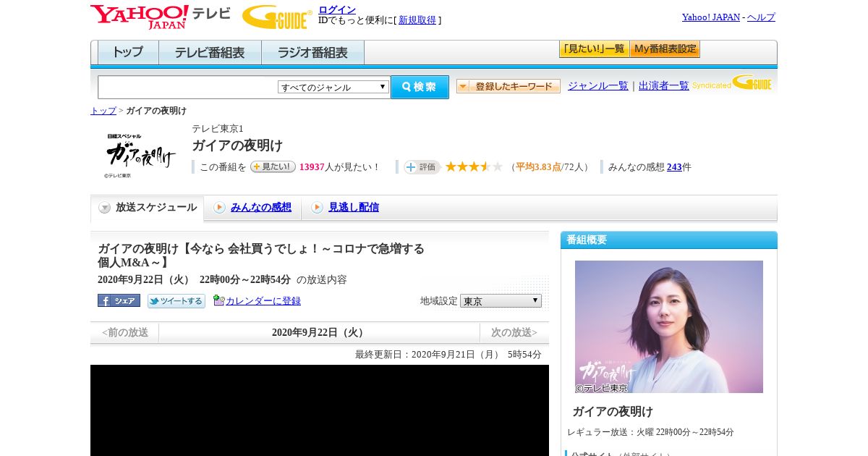Click the ガイアの夜明け program logo thumbnail
This screenshot has height=456, width=868.
(x=140, y=155)
